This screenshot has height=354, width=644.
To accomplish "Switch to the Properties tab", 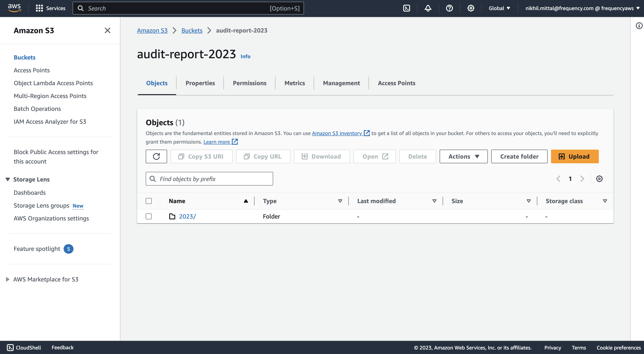I will coord(200,83).
